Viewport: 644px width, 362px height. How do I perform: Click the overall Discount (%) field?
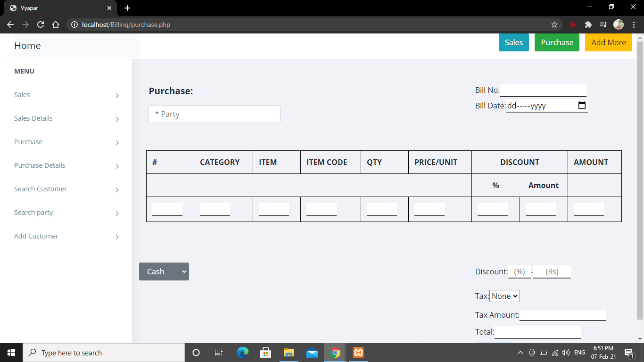coord(520,271)
